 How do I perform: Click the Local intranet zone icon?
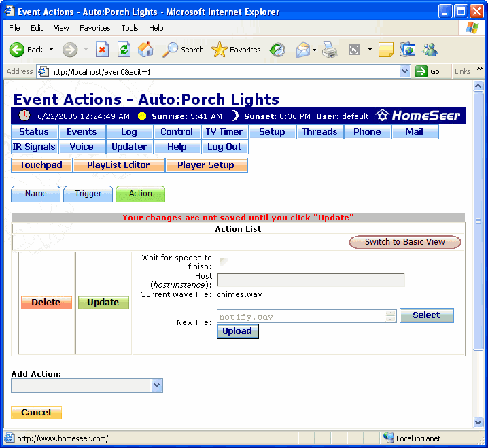(388, 438)
